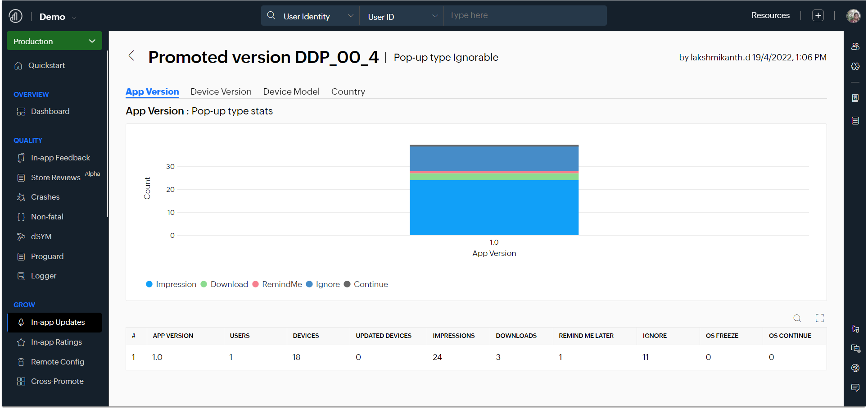868x410 pixels.
Task: Click the megaphone icon in right sidebar
Action: 855,328
